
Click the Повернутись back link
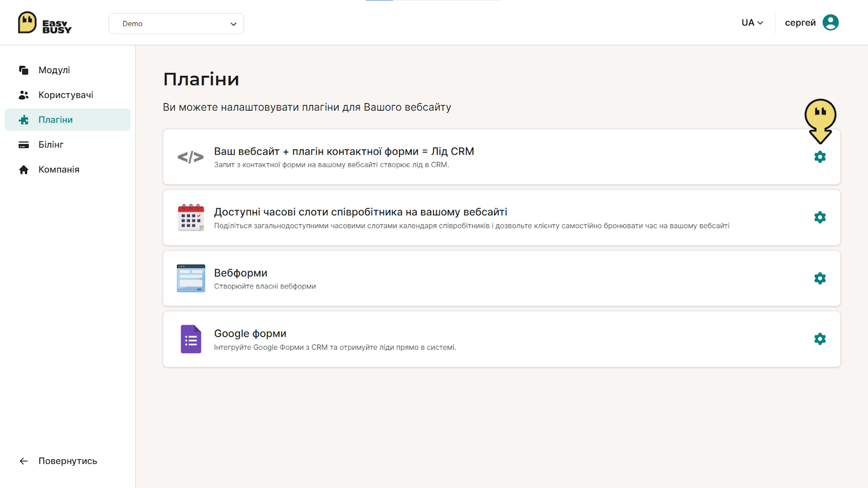coord(58,461)
